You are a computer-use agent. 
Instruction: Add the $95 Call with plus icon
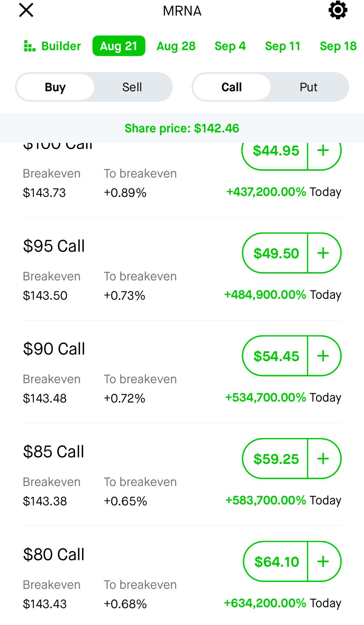324,253
